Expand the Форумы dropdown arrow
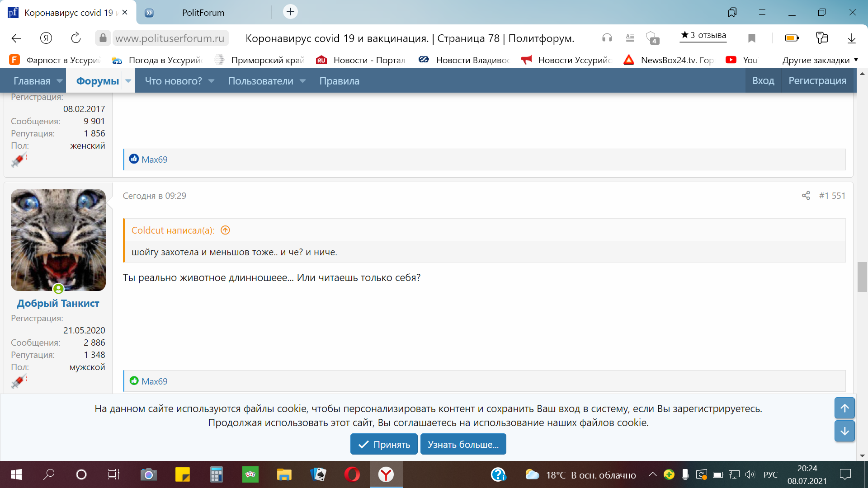The height and width of the screenshot is (488, 868). click(x=128, y=81)
